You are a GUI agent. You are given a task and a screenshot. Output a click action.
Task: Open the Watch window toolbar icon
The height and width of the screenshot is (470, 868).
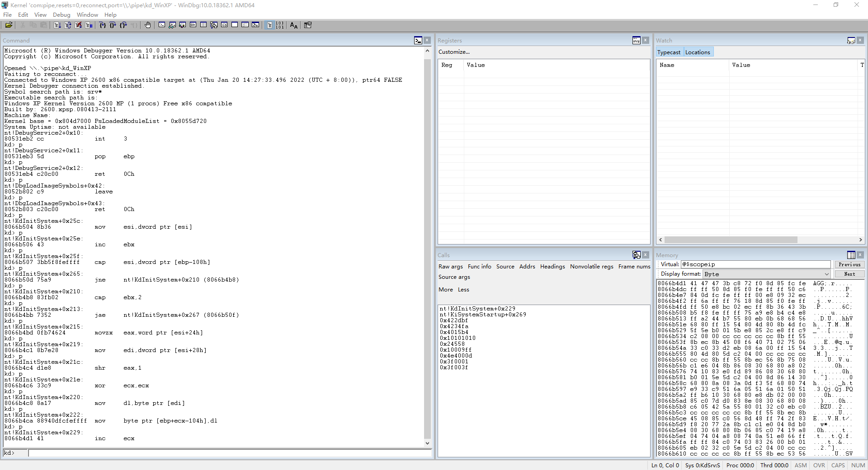click(172, 25)
